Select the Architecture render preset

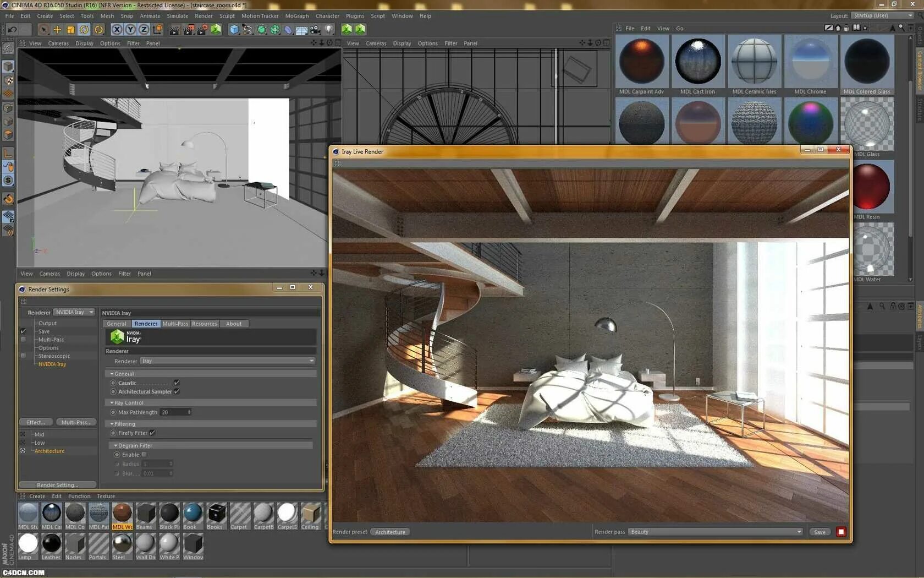click(x=50, y=451)
